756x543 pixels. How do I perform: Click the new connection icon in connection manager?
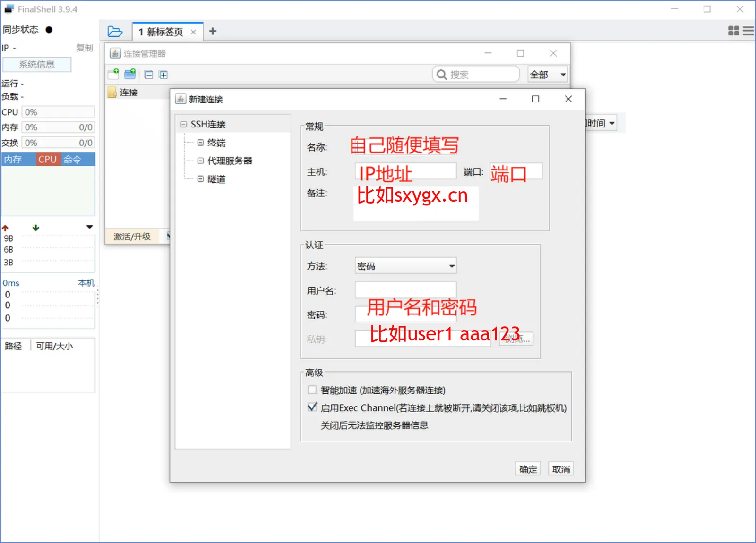point(113,74)
